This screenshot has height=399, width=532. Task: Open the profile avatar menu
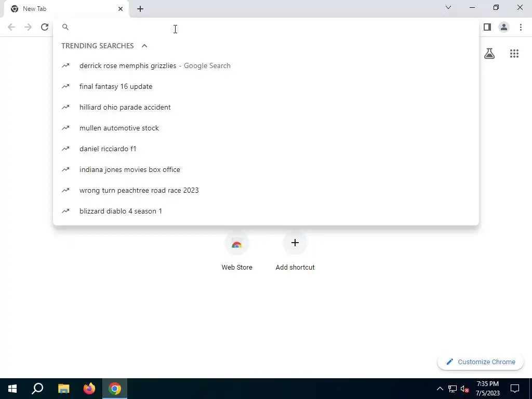[x=504, y=27]
